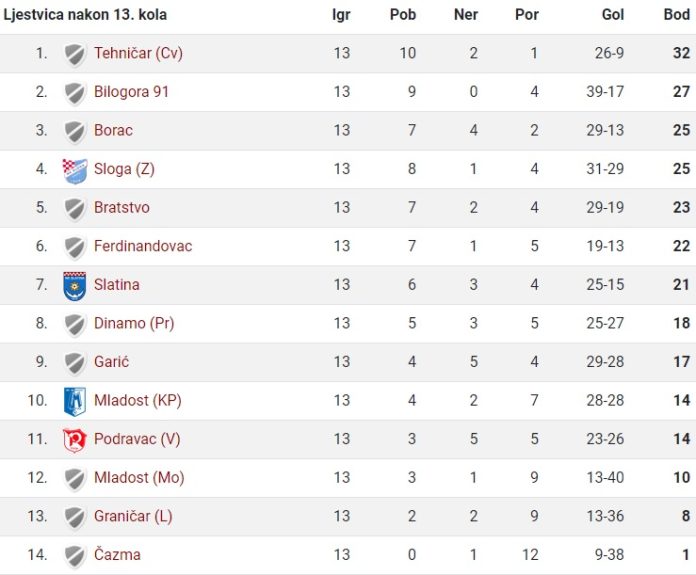Open the Bratstvo team link
The image size is (696, 575).
[x=122, y=207]
